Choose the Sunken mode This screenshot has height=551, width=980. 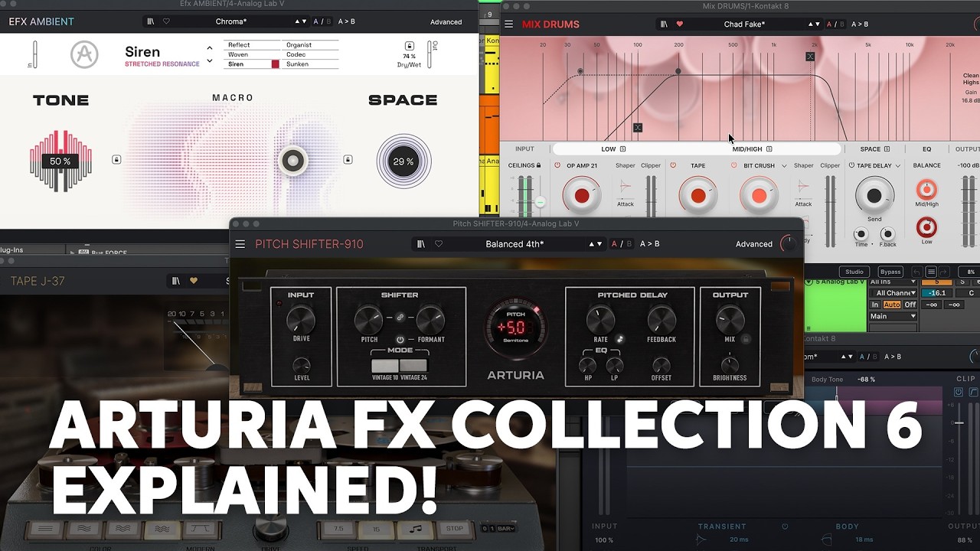310,64
